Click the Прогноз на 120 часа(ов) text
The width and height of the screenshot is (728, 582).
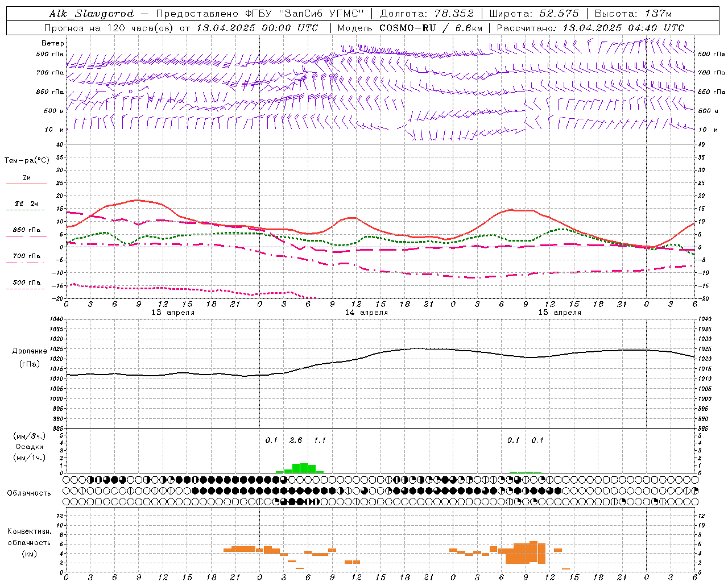(110, 28)
